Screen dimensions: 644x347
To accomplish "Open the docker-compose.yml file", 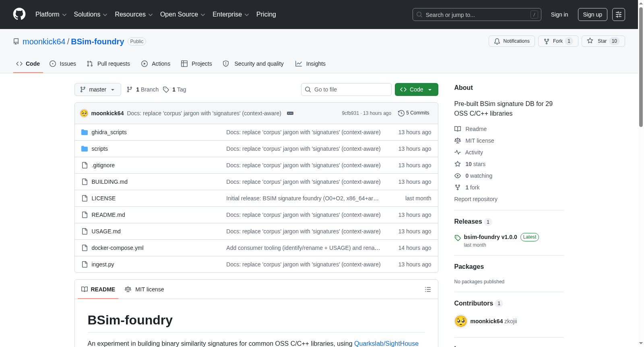I will pyautogui.click(x=118, y=248).
